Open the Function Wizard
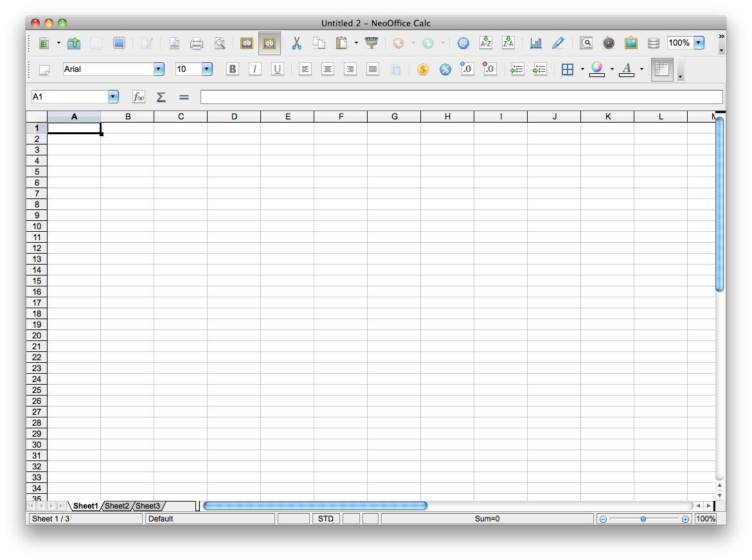 (x=138, y=97)
